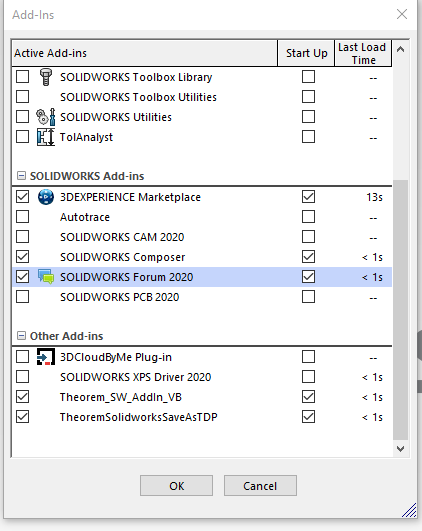Toggle Start Up for SOLIDWORKS XPS Driver 2020

[x=308, y=377]
